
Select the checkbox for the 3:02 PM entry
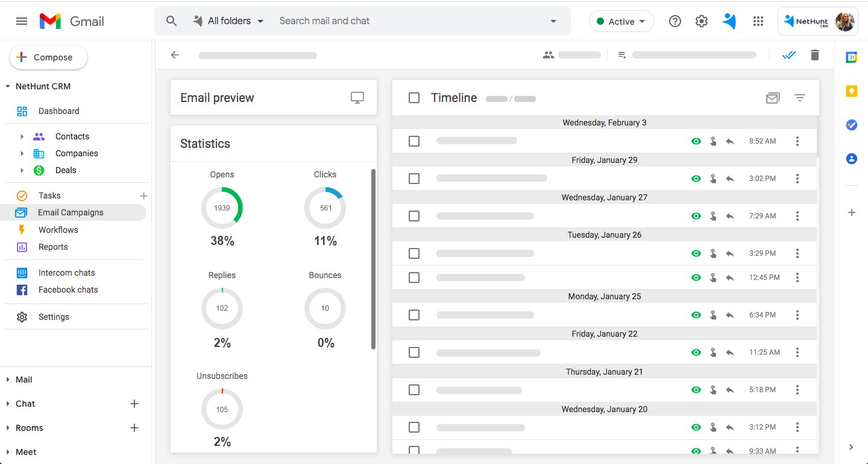(x=414, y=179)
